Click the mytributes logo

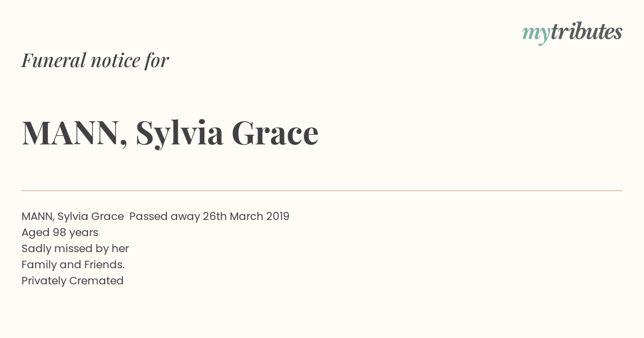tap(572, 33)
